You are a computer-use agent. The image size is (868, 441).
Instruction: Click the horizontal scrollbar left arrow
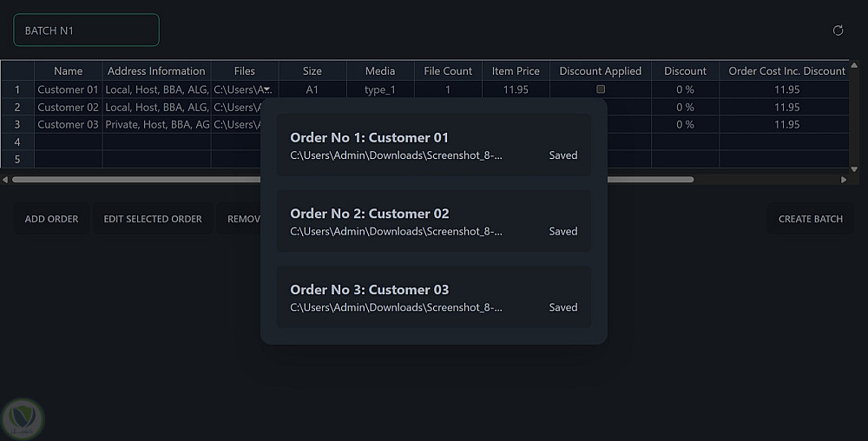tap(5, 180)
